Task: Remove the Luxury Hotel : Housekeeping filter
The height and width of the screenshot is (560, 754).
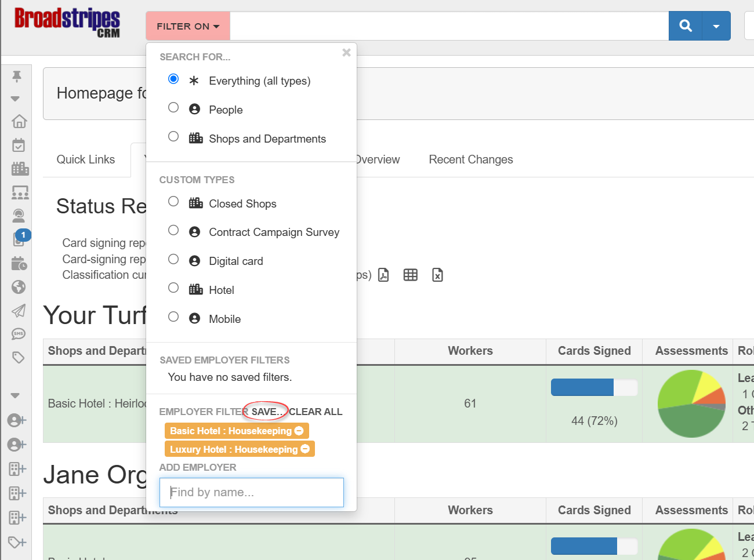Action: (305, 449)
